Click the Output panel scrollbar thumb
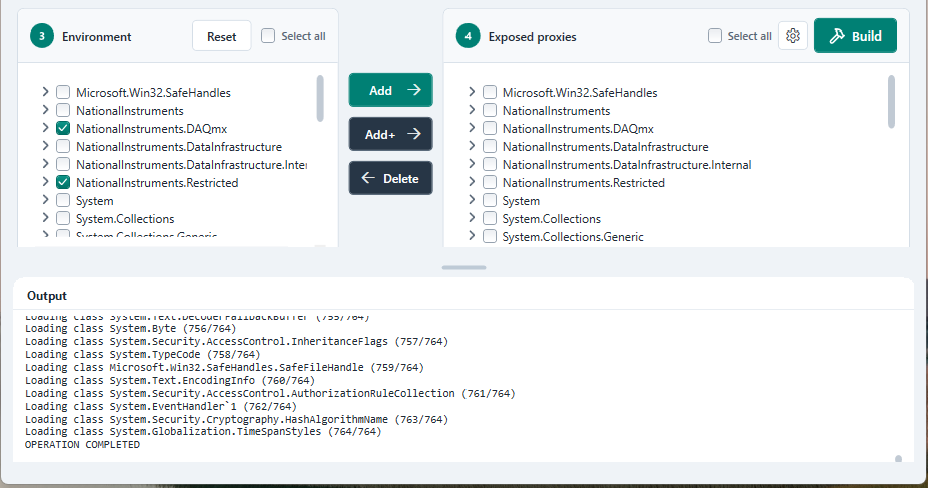The image size is (928, 488). 898,458
